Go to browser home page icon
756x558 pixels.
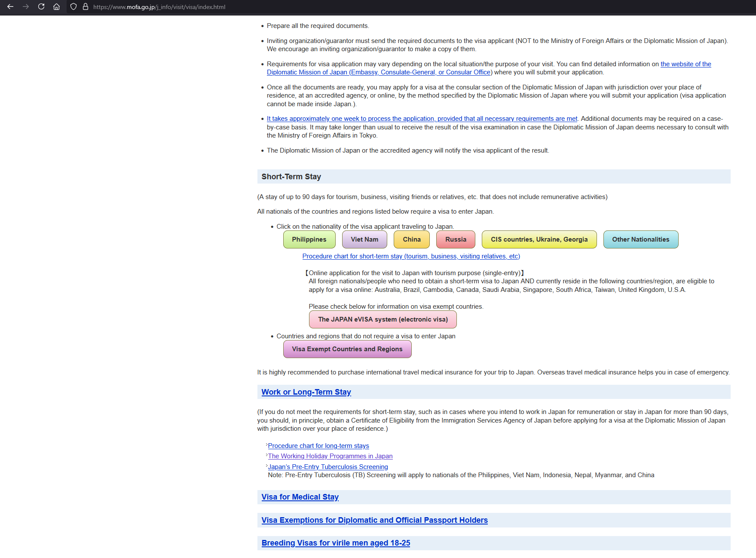point(56,7)
